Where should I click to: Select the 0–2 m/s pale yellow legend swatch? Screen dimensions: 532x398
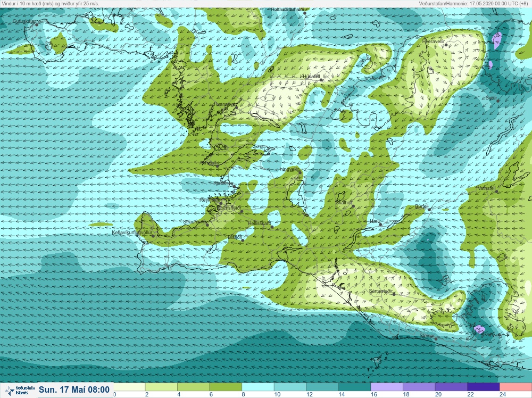pyautogui.click(x=129, y=387)
